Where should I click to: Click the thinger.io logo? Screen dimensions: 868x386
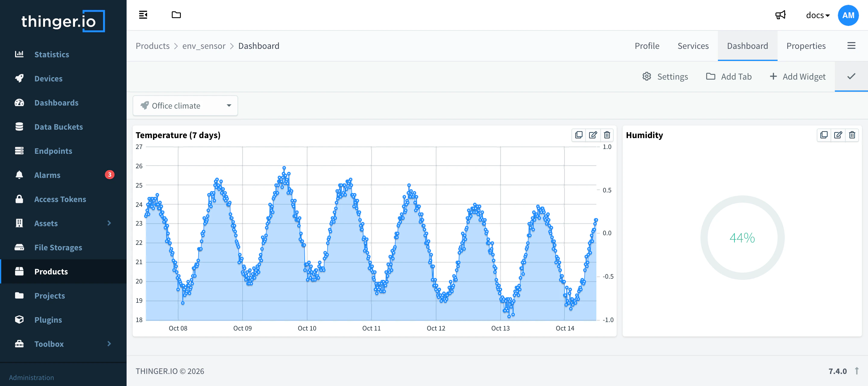tap(63, 21)
